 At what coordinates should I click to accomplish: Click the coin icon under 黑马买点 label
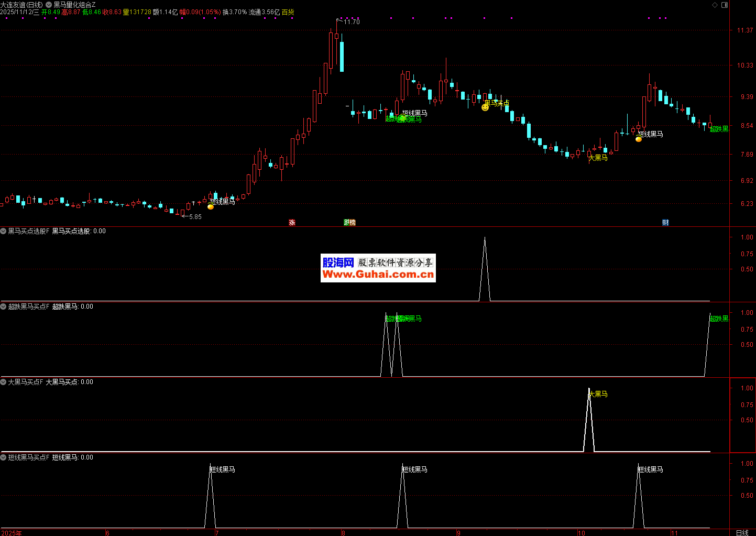pyautogui.click(x=485, y=107)
